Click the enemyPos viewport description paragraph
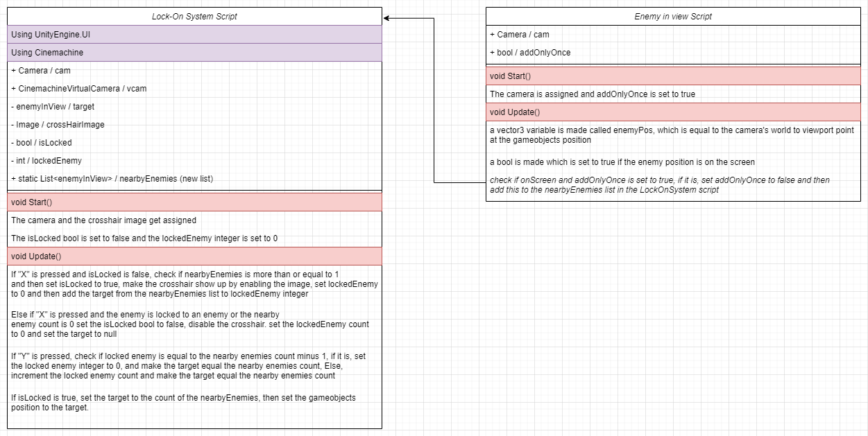This screenshot has height=436, width=868. coord(673,136)
